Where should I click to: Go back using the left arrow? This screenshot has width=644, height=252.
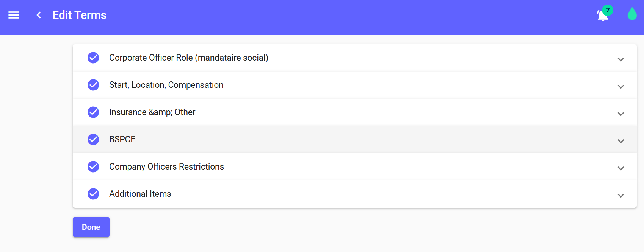[x=38, y=15]
